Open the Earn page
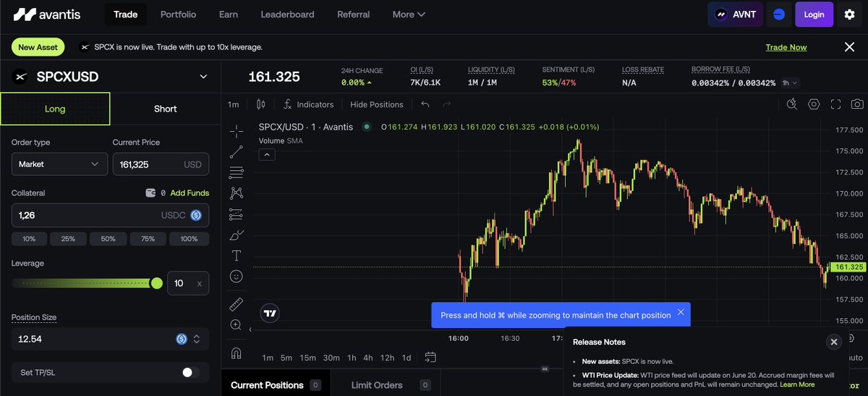868x396 pixels. pyautogui.click(x=229, y=14)
